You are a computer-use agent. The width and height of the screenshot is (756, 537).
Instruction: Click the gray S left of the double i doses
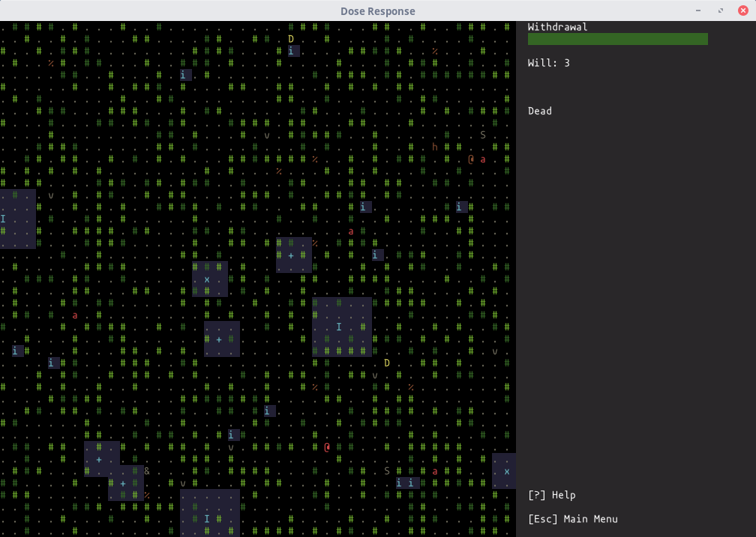[x=387, y=471]
